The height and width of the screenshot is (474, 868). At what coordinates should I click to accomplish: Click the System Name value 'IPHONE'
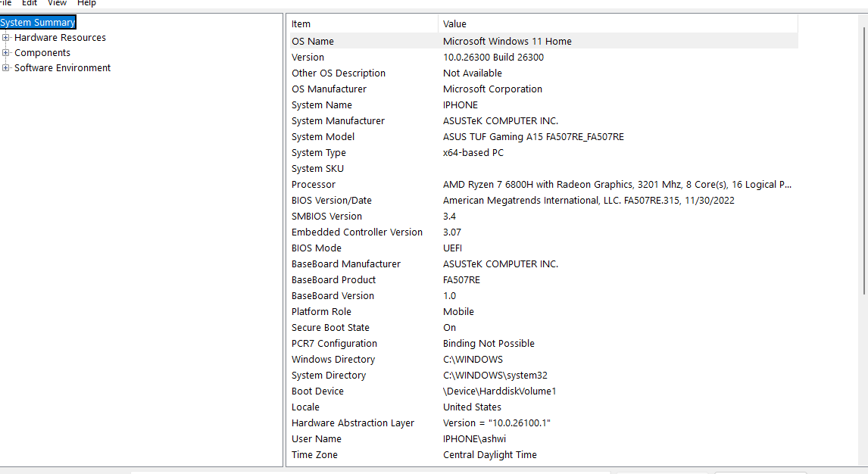tap(460, 105)
